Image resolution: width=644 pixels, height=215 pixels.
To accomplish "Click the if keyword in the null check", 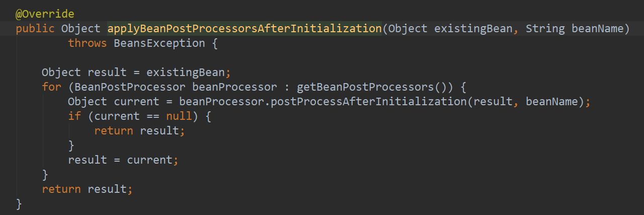I will (74, 116).
